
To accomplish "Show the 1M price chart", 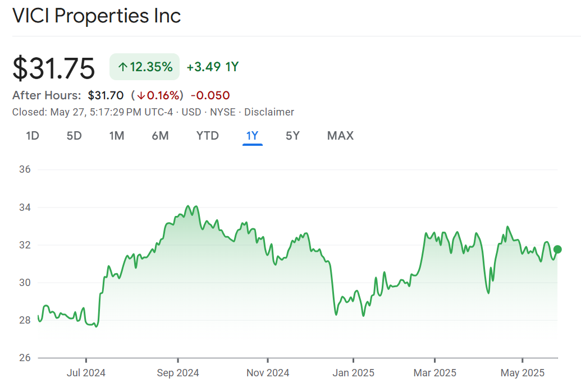I will [117, 136].
